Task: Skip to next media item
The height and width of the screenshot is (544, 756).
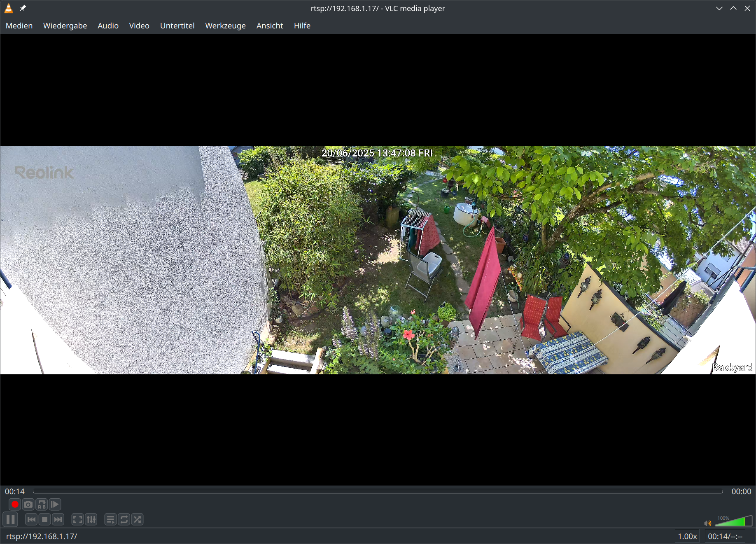Action: pyautogui.click(x=58, y=520)
